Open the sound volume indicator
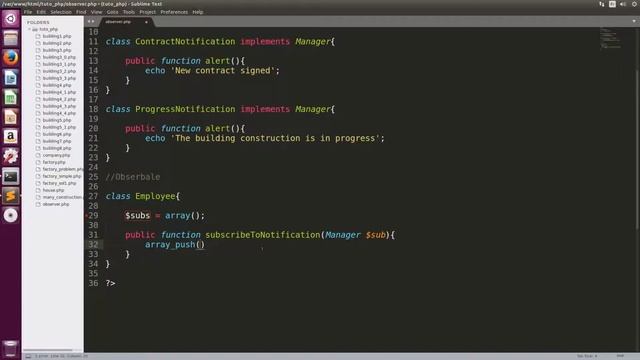 tap(623, 4)
